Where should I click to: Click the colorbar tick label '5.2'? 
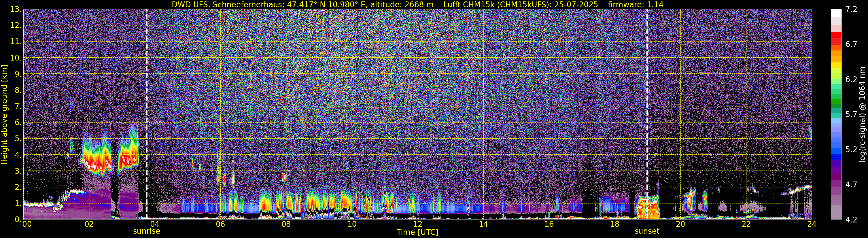pos(851,150)
